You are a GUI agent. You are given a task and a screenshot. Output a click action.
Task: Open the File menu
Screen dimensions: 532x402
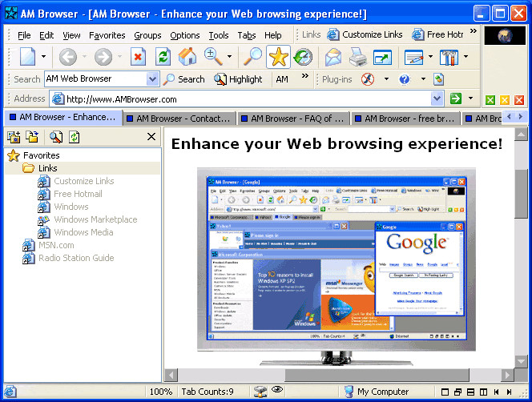click(24, 35)
